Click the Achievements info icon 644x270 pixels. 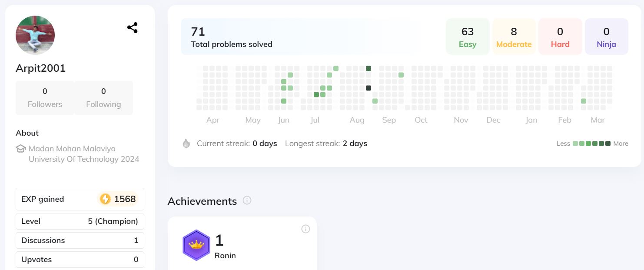pos(247,200)
